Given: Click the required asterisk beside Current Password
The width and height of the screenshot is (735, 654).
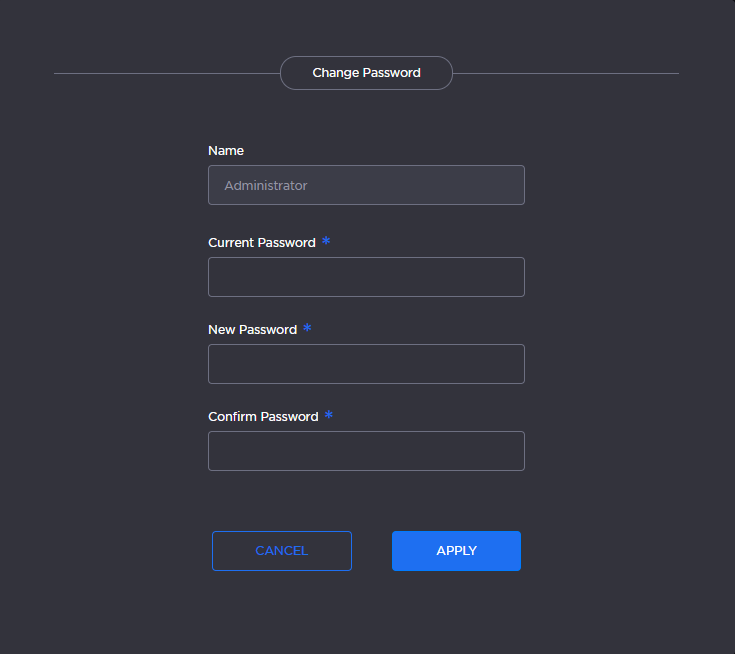Looking at the screenshot, I should (326, 242).
